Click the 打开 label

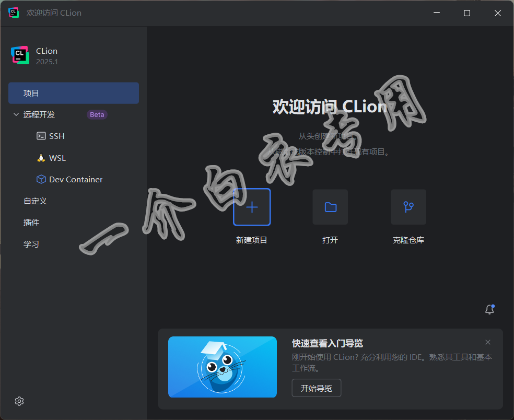click(x=330, y=240)
